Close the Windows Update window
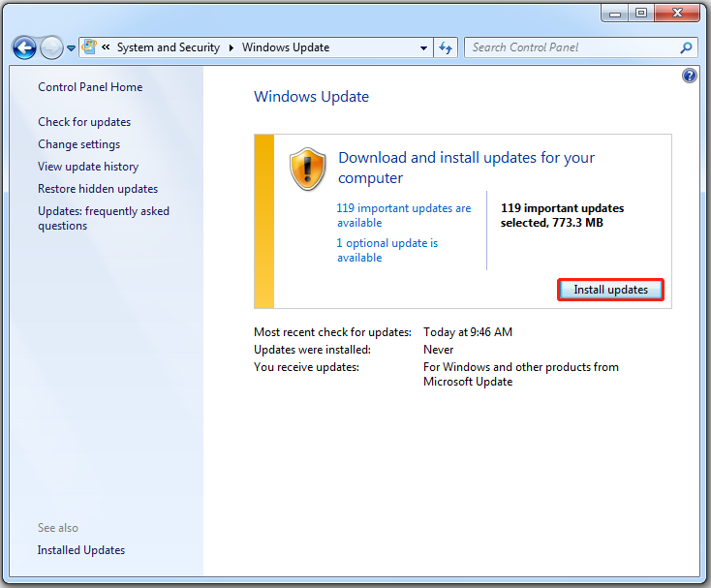The image size is (711, 588). point(677,14)
